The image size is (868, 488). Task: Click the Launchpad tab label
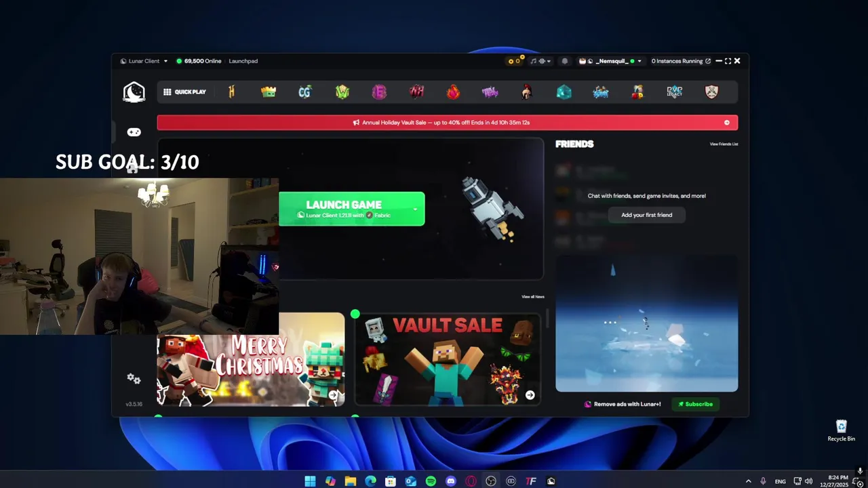click(243, 61)
